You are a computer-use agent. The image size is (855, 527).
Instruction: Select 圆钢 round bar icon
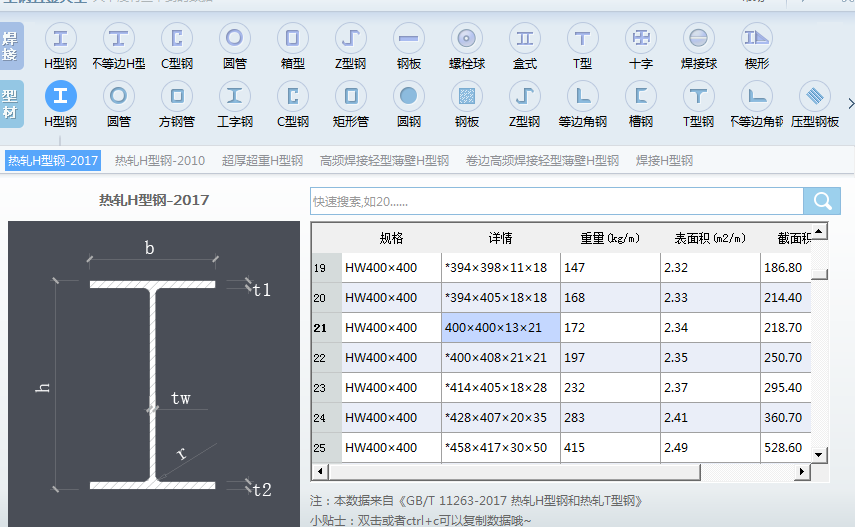click(x=408, y=97)
